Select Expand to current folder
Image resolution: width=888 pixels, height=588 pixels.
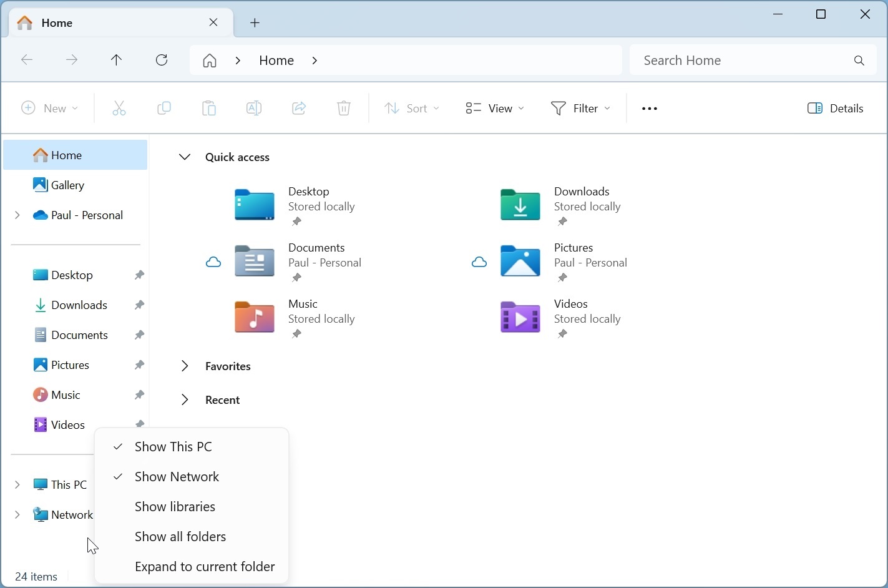[205, 567]
